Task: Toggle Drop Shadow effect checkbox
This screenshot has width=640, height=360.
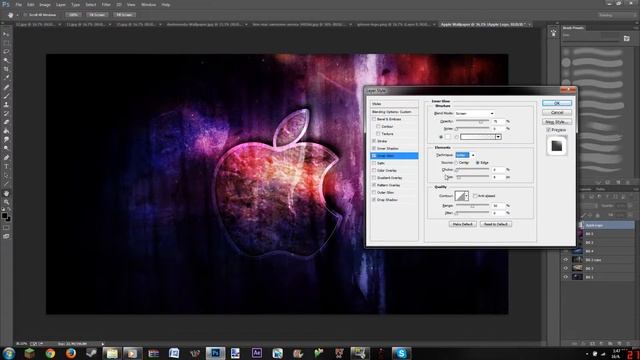Action: click(x=373, y=200)
